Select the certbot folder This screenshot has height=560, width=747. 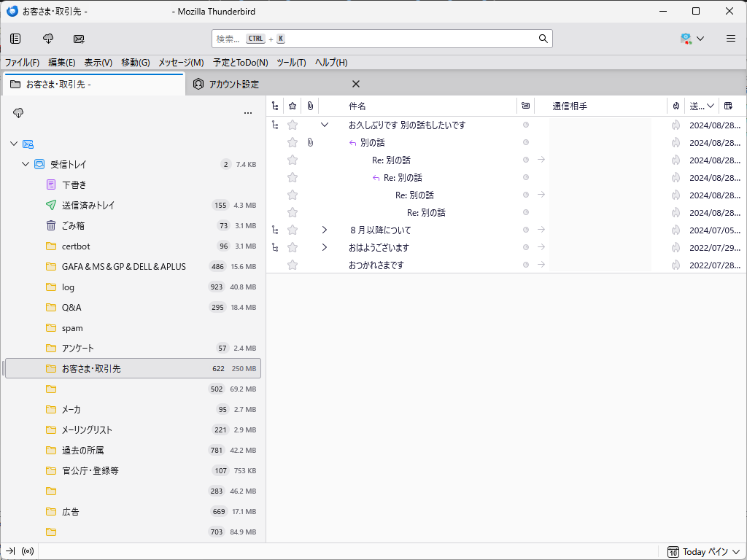pyautogui.click(x=133, y=246)
